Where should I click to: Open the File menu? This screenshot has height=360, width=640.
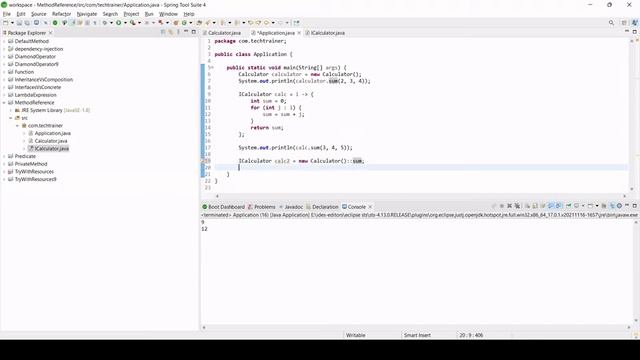[7, 14]
